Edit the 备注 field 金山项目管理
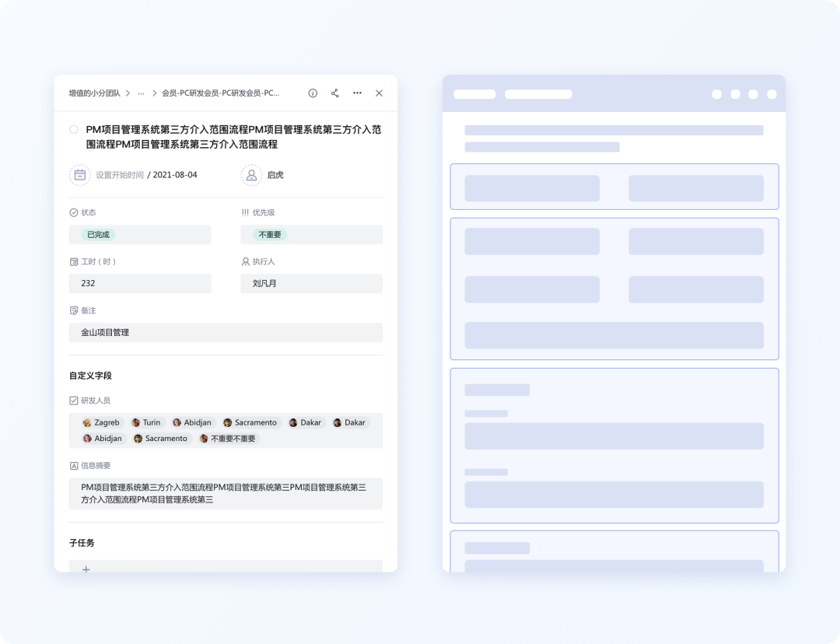The image size is (840, 644). coord(226,333)
